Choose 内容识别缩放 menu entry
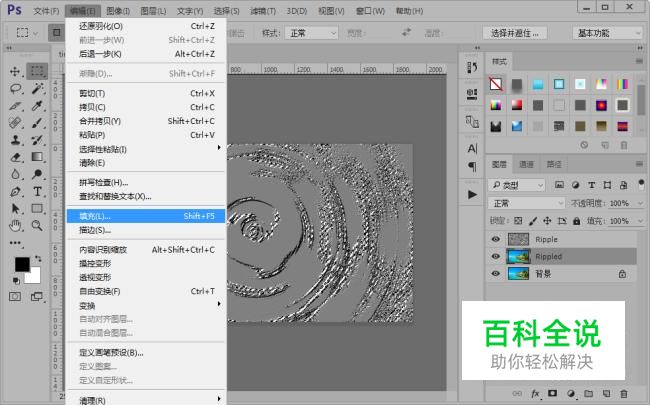Viewport: 650px width, 405px height. point(146,250)
